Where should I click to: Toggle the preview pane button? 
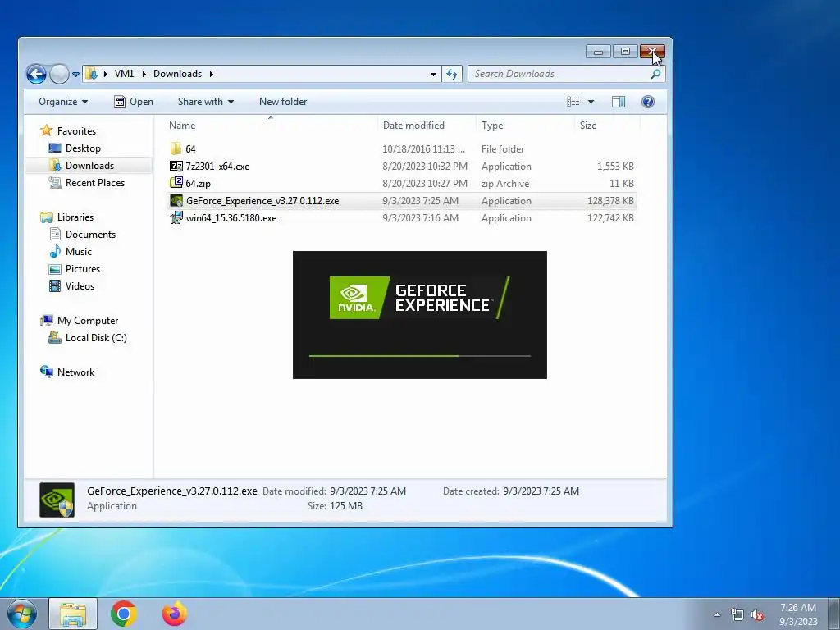(619, 102)
